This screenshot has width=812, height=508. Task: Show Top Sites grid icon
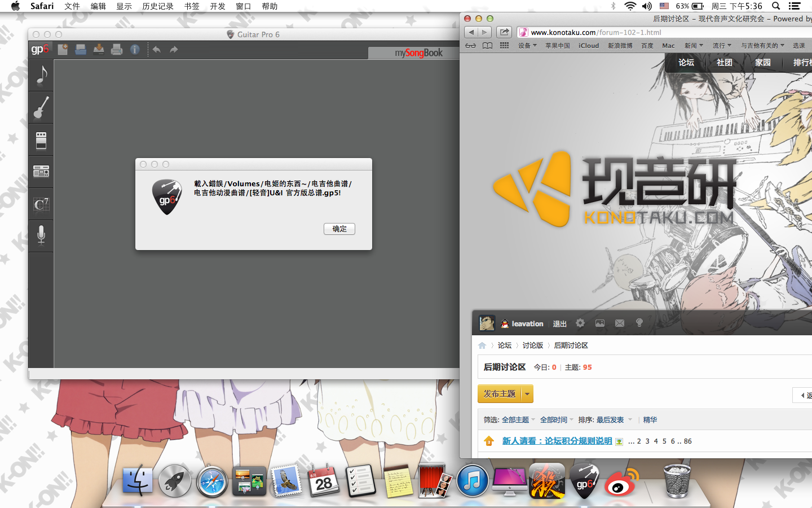[x=504, y=46]
